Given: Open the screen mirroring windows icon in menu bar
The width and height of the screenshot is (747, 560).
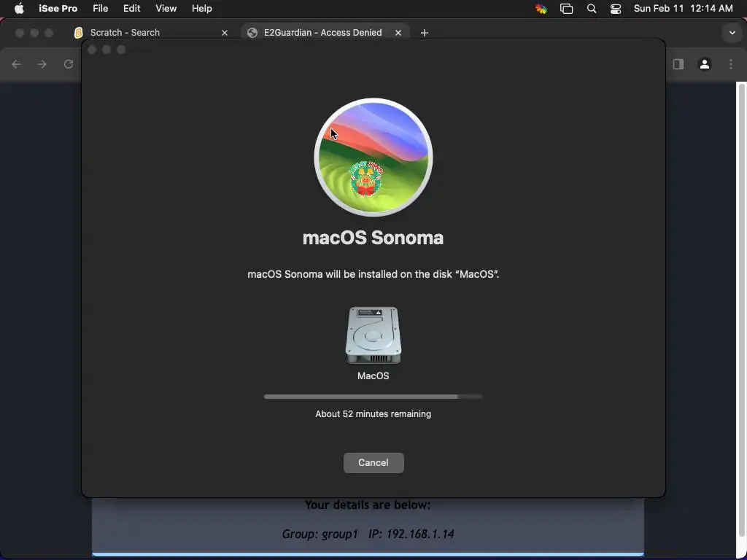Looking at the screenshot, I should (566, 9).
